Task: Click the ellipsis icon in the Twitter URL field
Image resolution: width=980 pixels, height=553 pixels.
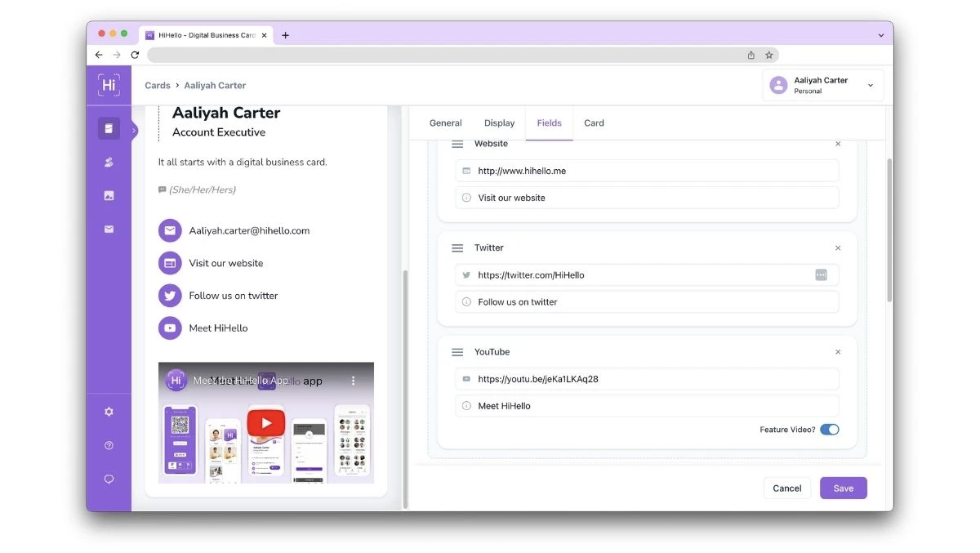Action: coord(822,275)
